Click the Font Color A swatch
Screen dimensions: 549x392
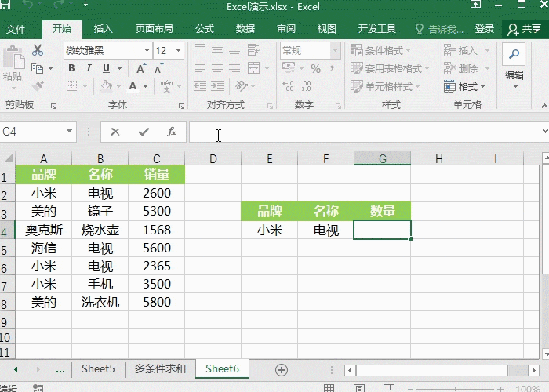[133, 86]
